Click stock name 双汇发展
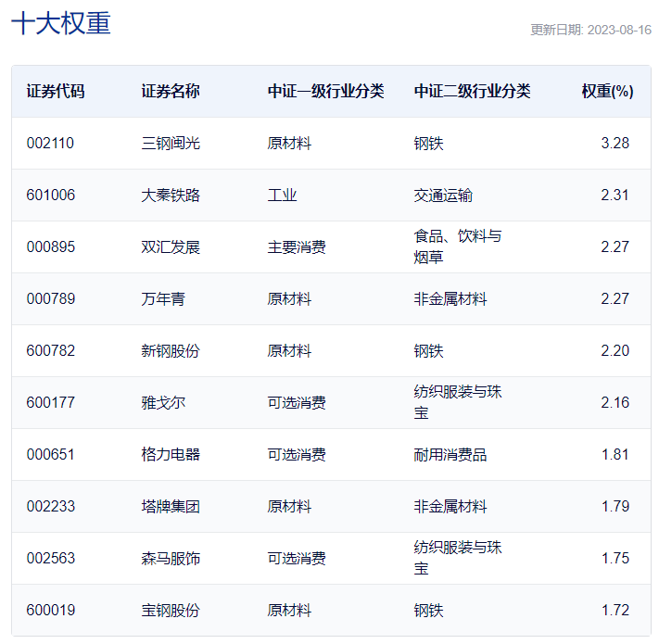Screen dimensions: 659x644 click(171, 247)
